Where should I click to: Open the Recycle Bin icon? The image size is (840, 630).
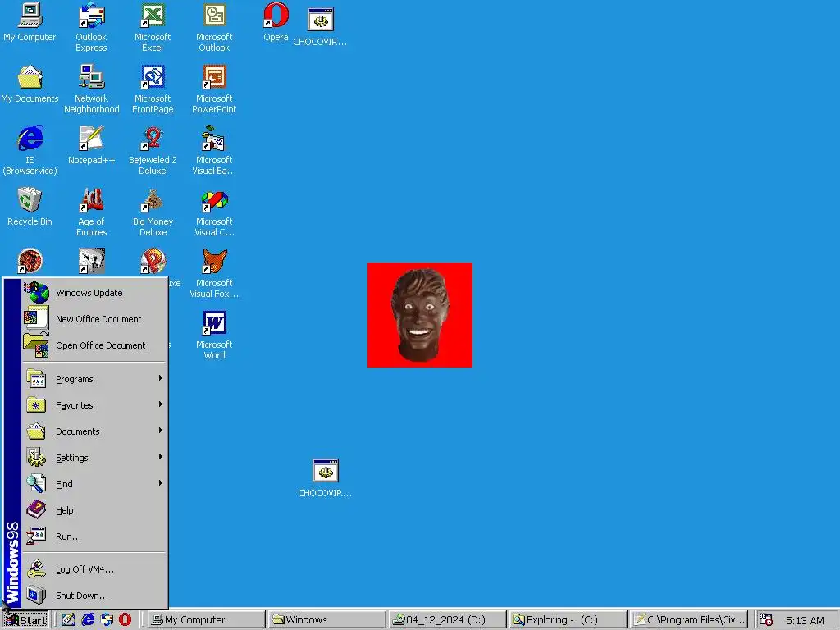click(30, 208)
